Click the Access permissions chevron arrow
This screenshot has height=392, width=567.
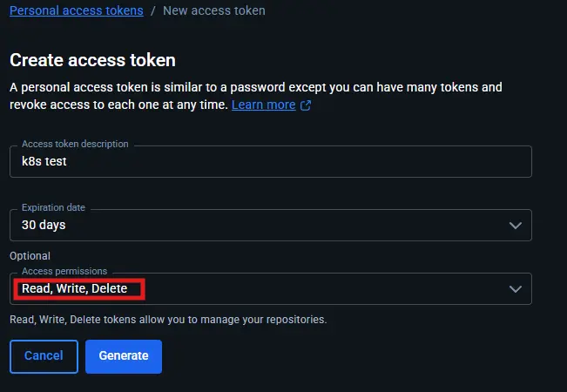tap(515, 288)
